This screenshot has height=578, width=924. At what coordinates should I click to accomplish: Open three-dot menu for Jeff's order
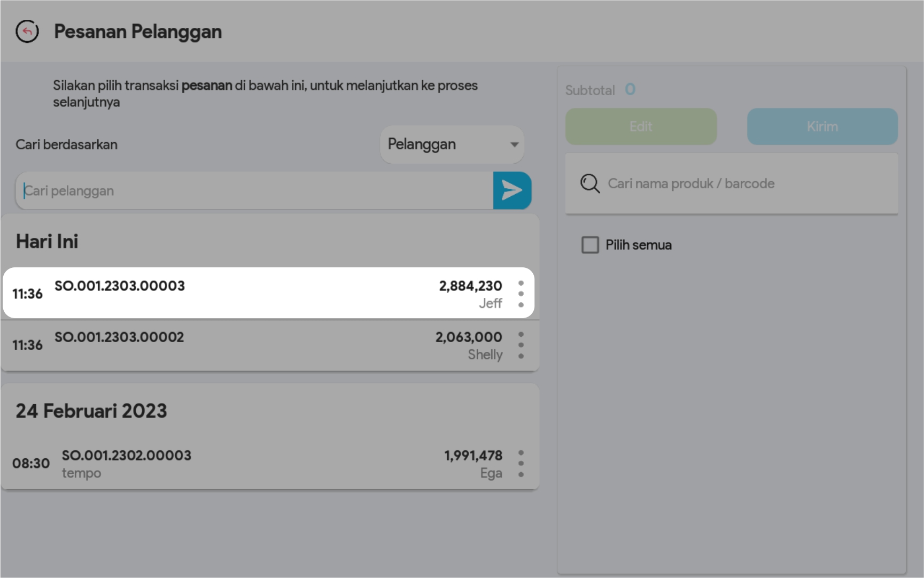[x=521, y=294]
